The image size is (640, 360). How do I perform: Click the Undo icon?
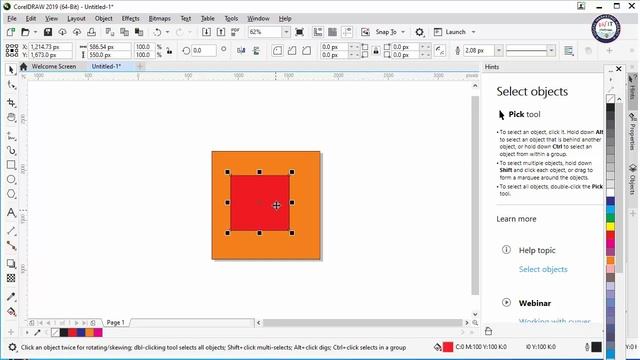tap(157, 32)
